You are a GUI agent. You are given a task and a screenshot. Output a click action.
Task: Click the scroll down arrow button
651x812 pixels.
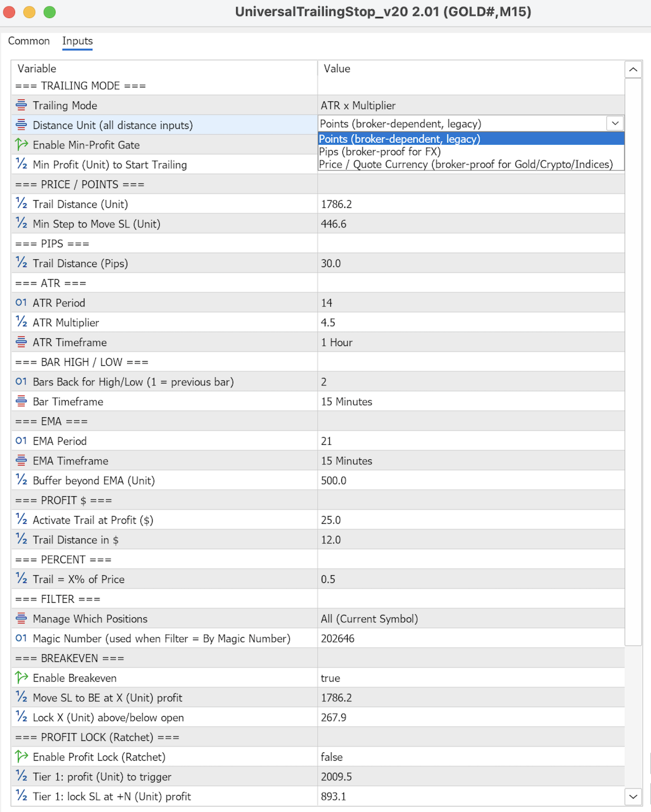pos(633,796)
